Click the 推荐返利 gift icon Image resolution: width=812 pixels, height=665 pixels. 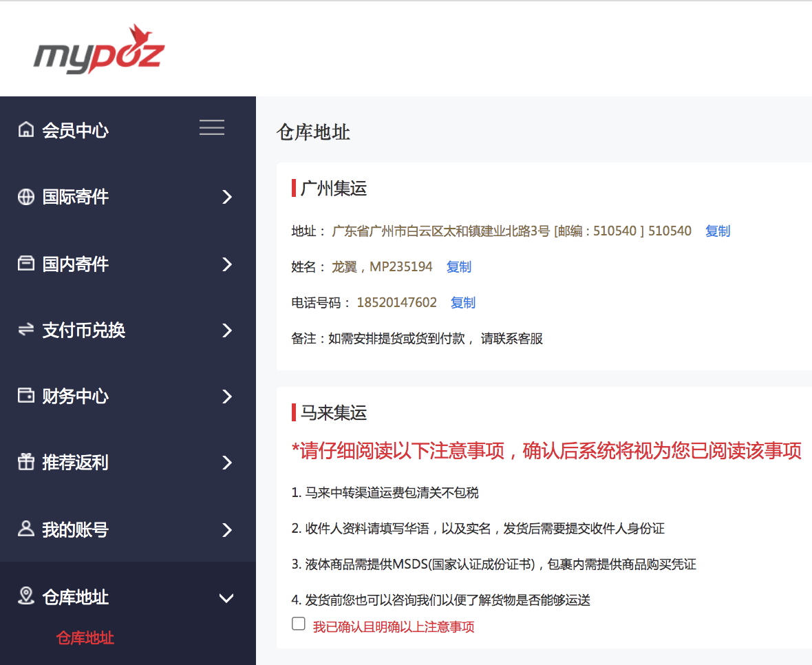click(x=25, y=463)
